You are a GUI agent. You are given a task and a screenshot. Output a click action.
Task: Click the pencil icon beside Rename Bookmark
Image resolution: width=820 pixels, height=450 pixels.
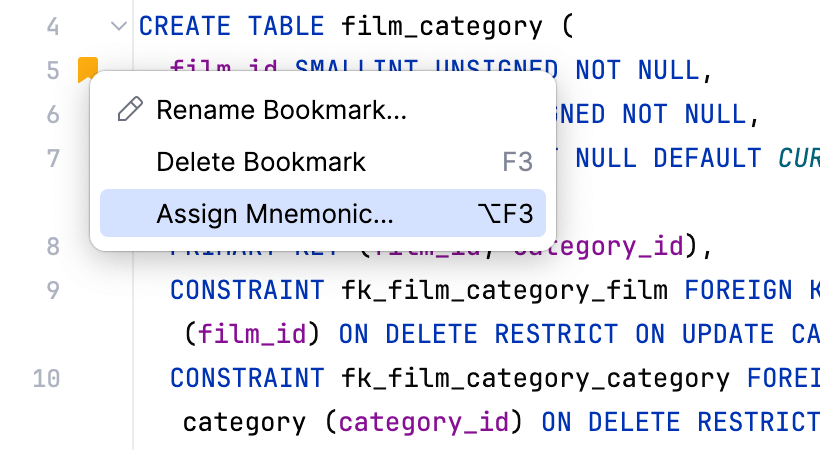click(x=129, y=110)
